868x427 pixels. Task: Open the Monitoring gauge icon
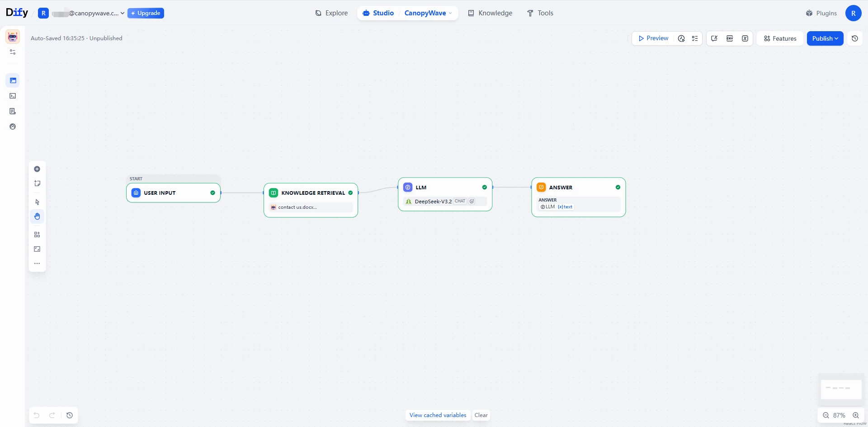pos(13,127)
